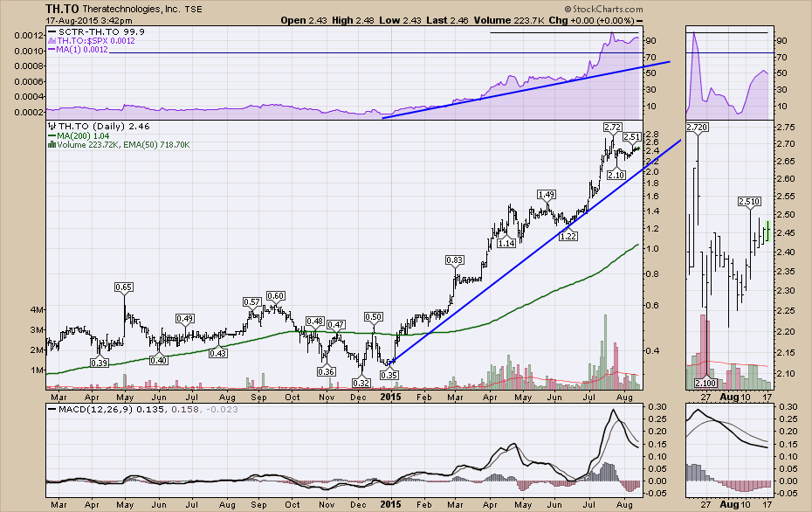Click the 0.36 price low label
812x512 pixels.
pyautogui.click(x=326, y=371)
